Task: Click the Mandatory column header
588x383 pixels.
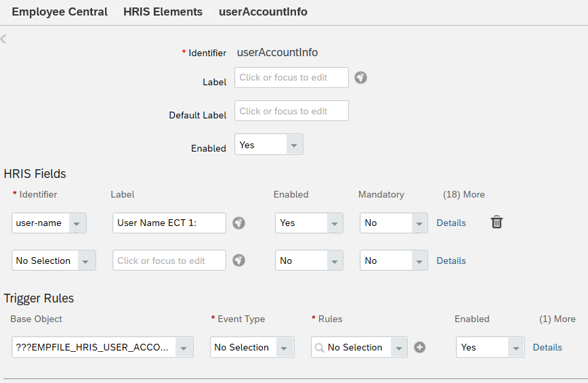Action: coord(381,194)
